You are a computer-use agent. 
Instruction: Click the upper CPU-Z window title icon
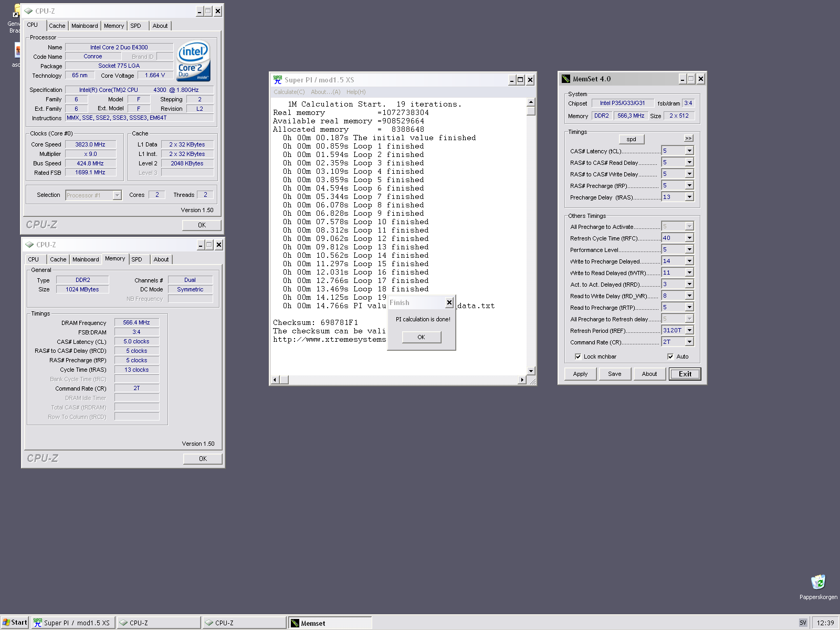point(29,11)
